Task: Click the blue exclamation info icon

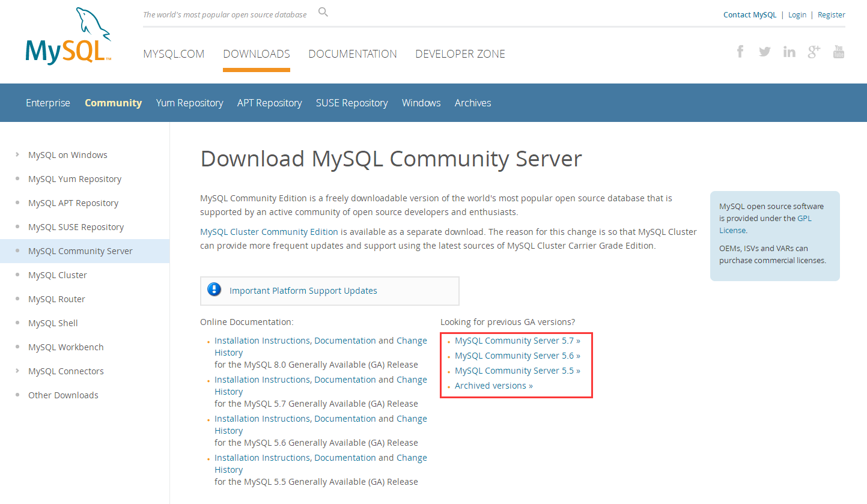Action: 214,290
